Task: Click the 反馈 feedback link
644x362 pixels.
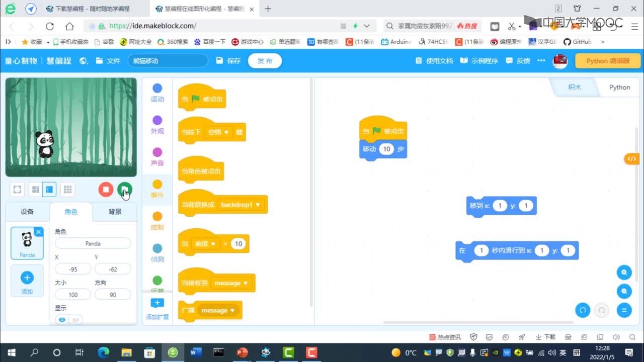Action: click(518, 61)
